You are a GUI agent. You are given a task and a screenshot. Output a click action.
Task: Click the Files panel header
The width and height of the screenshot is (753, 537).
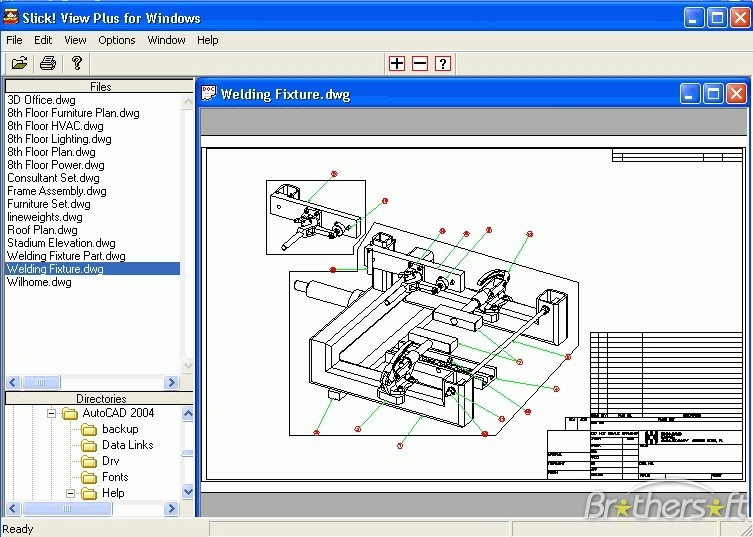pyautogui.click(x=99, y=86)
